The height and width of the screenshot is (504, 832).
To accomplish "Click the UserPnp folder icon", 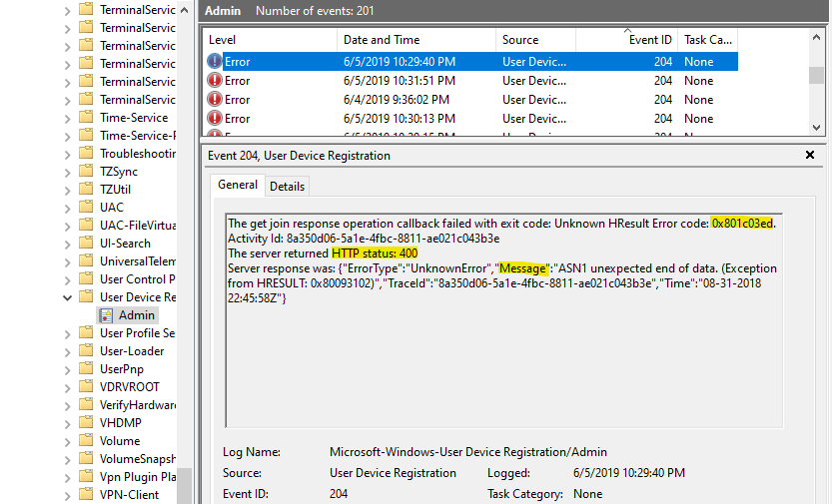I will (x=87, y=369).
